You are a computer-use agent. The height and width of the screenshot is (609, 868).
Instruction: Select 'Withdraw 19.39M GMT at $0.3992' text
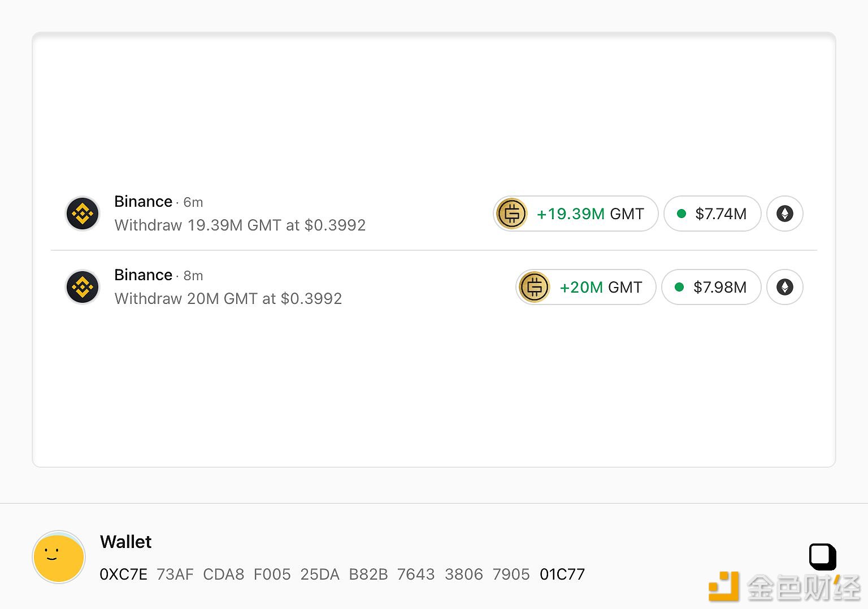(240, 225)
